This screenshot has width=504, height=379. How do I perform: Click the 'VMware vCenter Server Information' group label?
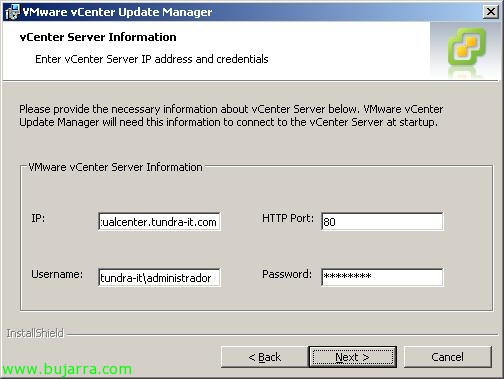click(x=115, y=167)
